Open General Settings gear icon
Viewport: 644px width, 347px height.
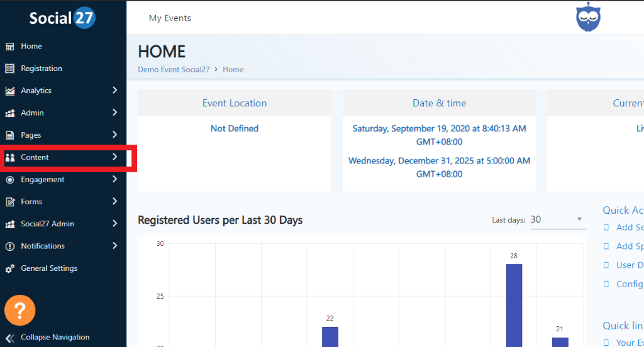[9, 268]
